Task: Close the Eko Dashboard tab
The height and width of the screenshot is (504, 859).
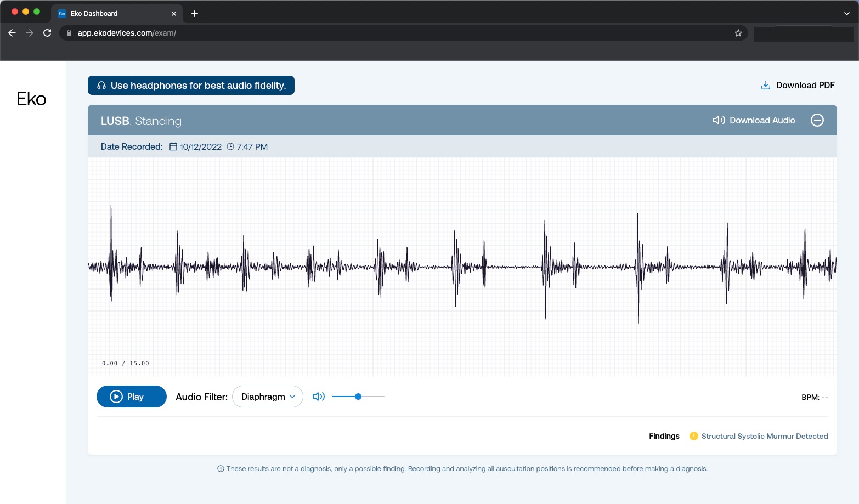Action: coord(174,14)
